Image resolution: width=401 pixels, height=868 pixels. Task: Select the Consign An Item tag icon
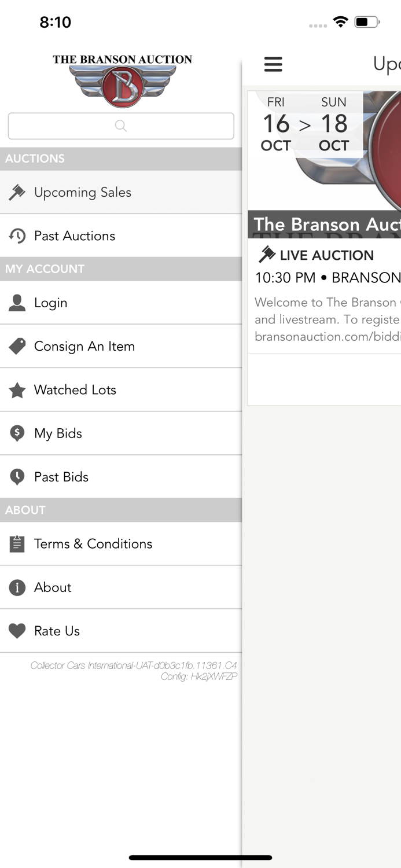17,345
